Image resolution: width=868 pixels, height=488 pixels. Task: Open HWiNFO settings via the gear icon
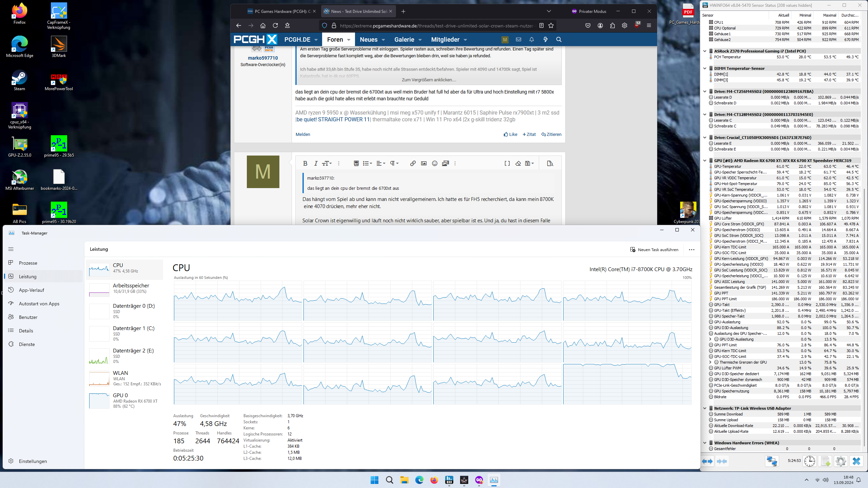point(841,461)
